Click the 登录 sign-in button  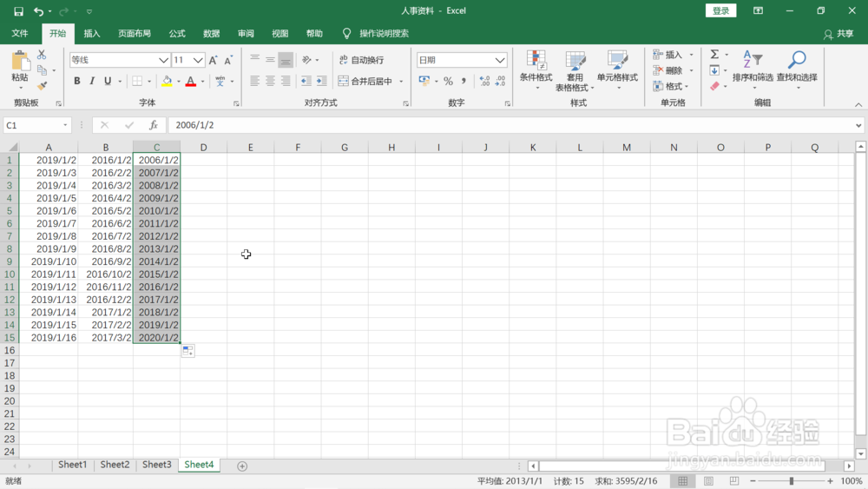tap(720, 10)
